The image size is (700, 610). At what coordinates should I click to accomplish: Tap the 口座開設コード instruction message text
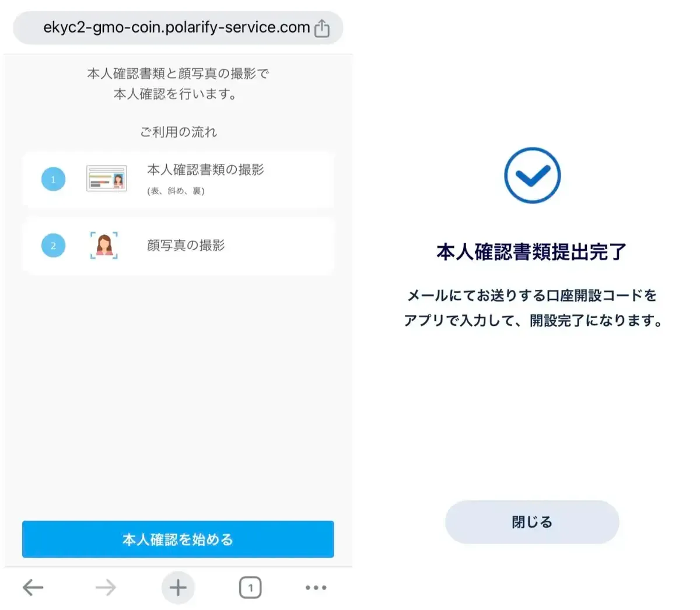point(533,308)
